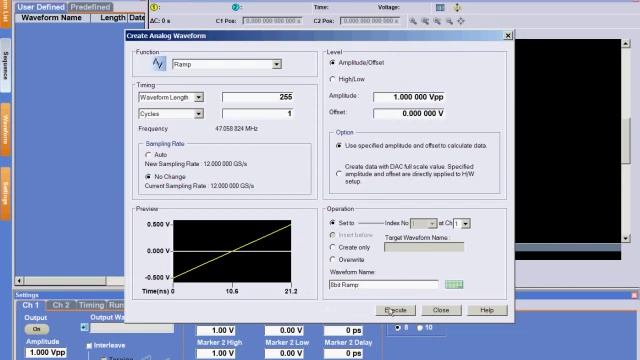Select the Set to operation
Viewport: 640px width, 360px height.
click(332, 223)
